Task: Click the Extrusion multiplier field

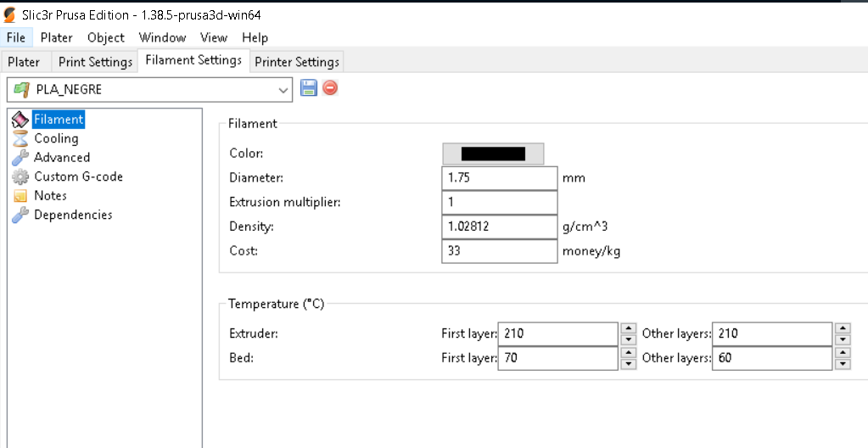Action: point(499,202)
